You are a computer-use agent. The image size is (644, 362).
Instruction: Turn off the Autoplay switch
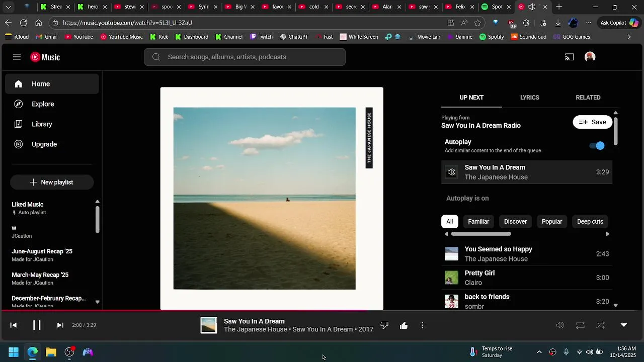click(x=597, y=146)
